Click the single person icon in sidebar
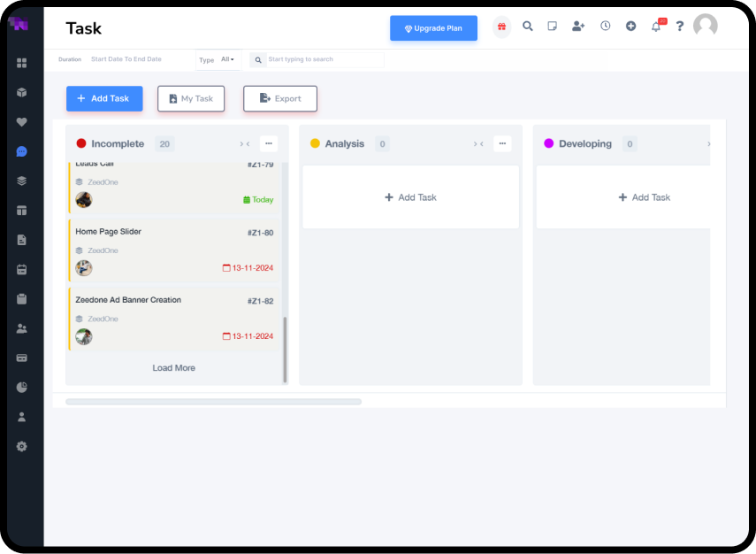This screenshot has width=756, height=554. [22, 417]
